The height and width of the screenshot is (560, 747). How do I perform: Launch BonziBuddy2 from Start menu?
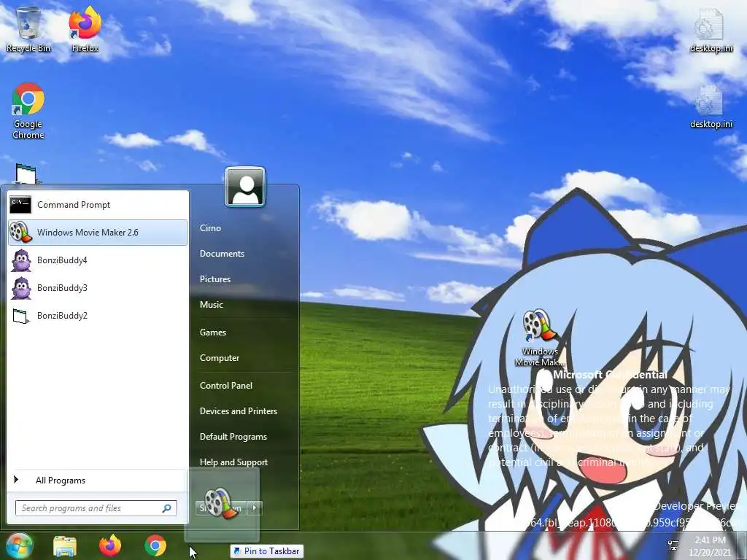pyautogui.click(x=98, y=316)
